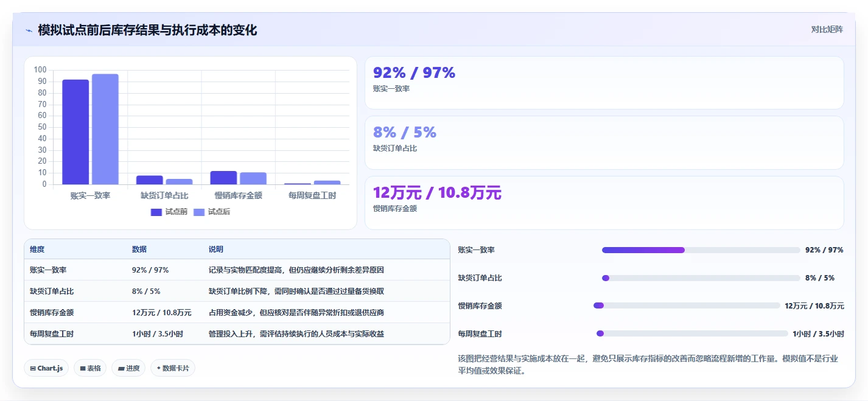Click the 数据卡片 tag chip
Image resolution: width=868 pixels, height=401 pixels.
(x=173, y=368)
